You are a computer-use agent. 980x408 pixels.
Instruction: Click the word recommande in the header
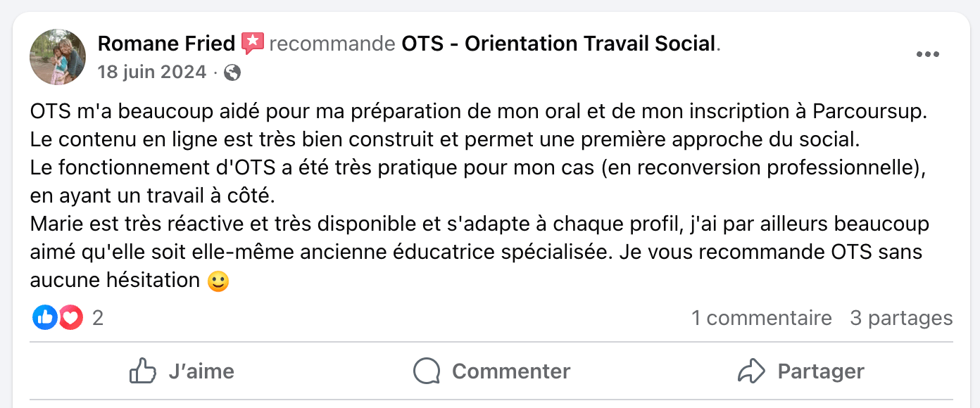(332, 44)
